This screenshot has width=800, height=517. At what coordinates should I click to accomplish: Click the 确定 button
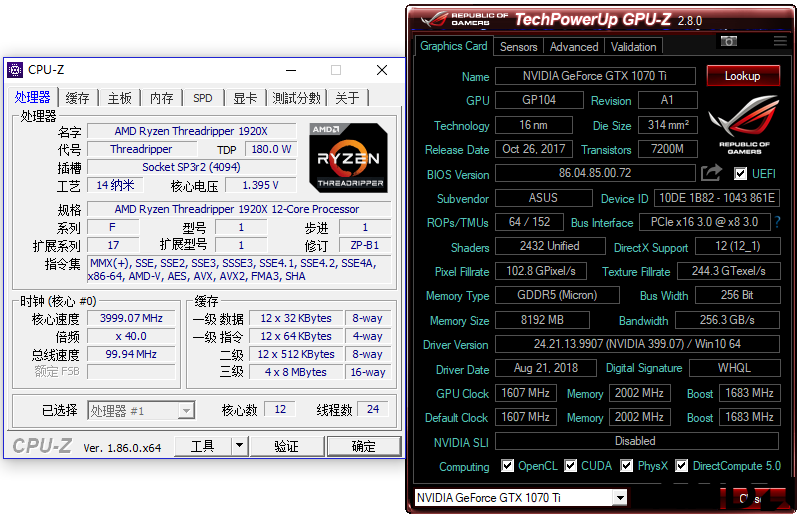[x=364, y=446]
